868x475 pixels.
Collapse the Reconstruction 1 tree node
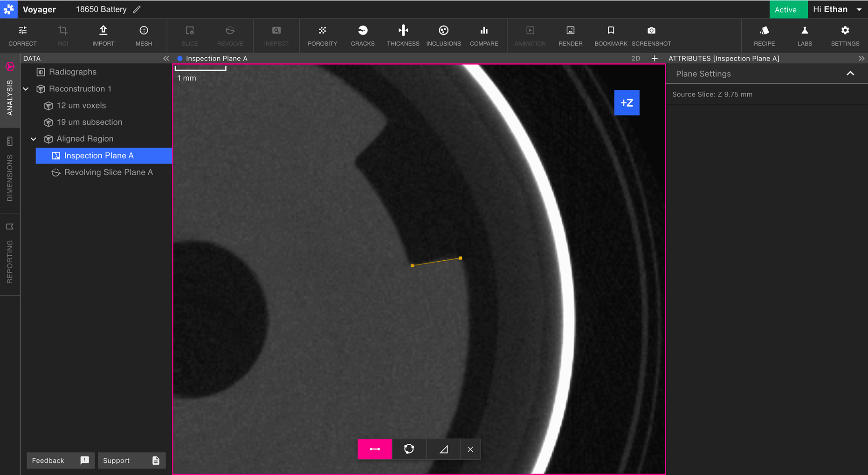(x=26, y=89)
